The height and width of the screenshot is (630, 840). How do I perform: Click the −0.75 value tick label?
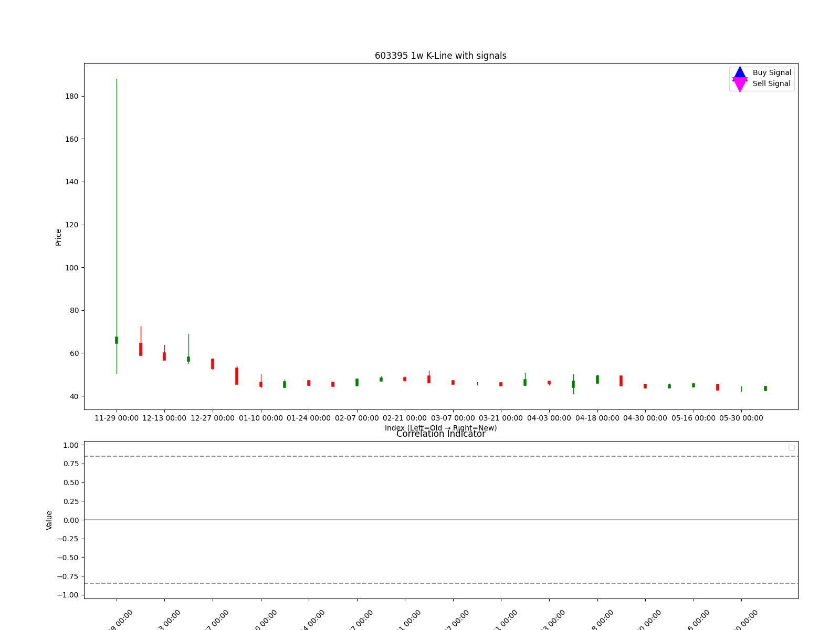click(x=68, y=576)
